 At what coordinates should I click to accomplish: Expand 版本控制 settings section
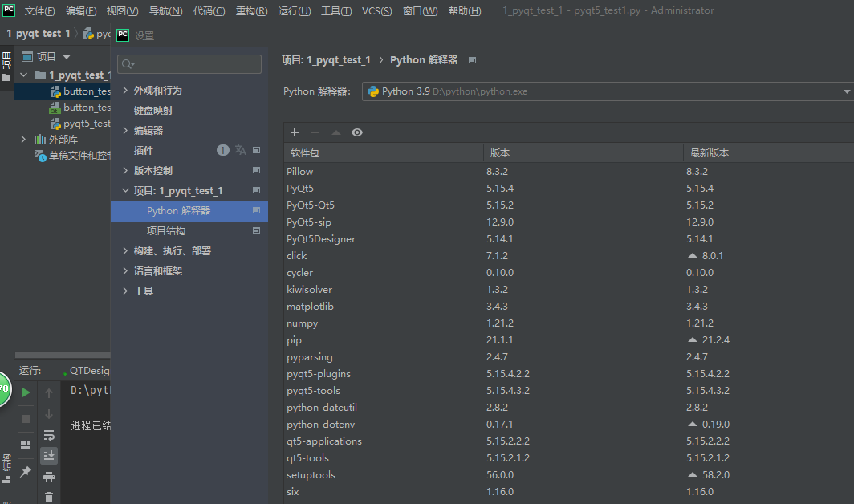[x=125, y=171]
